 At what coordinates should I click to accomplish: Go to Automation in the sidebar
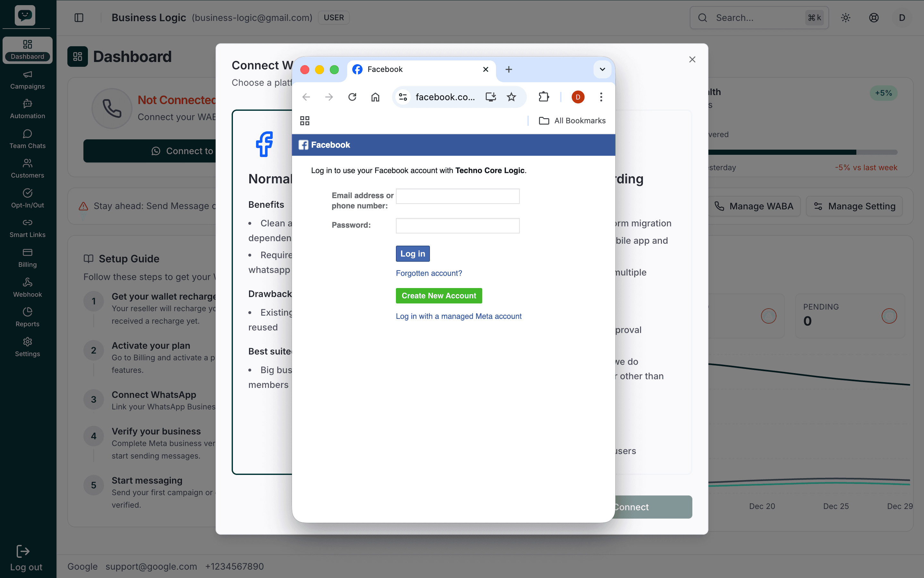(x=28, y=109)
